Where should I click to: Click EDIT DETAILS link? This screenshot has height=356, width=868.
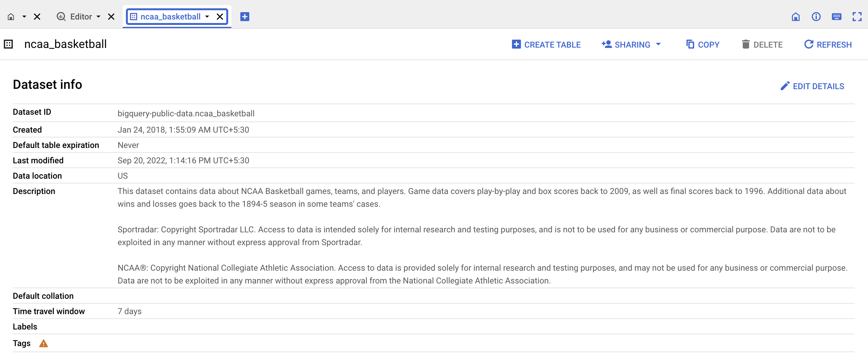(x=812, y=86)
